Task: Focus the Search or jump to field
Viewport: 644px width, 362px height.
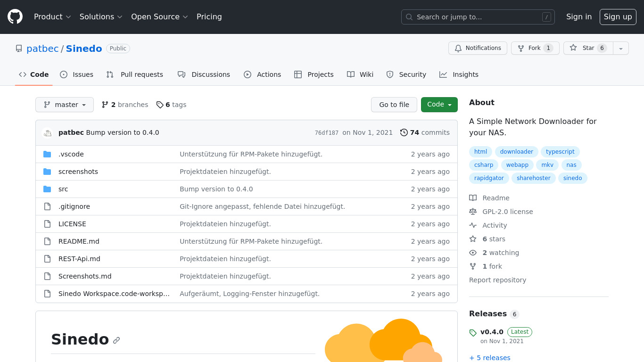Action: [478, 17]
